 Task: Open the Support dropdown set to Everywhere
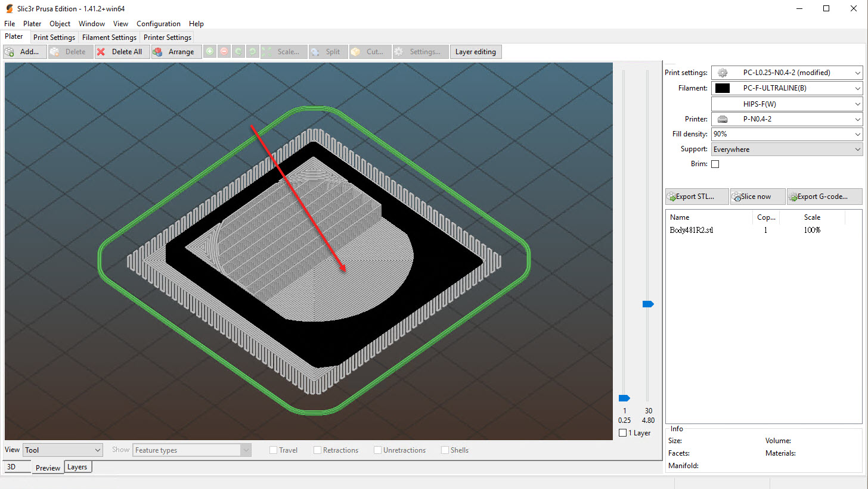point(787,149)
